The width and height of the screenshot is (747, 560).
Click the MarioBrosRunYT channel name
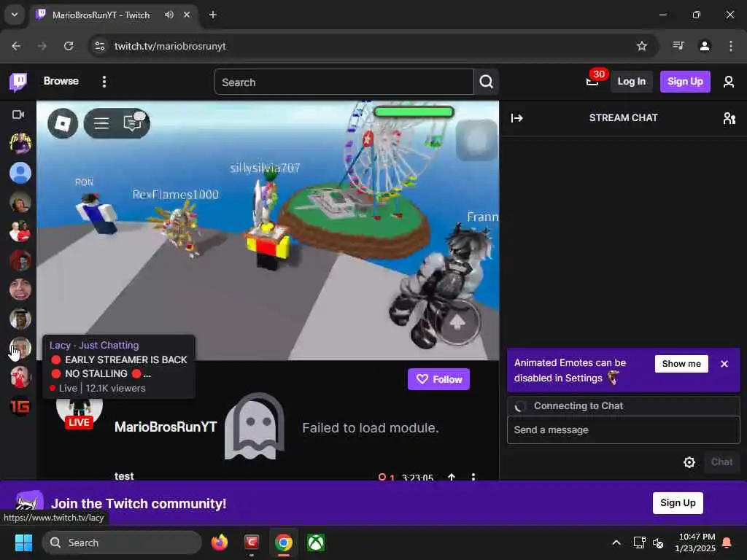point(166,427)
